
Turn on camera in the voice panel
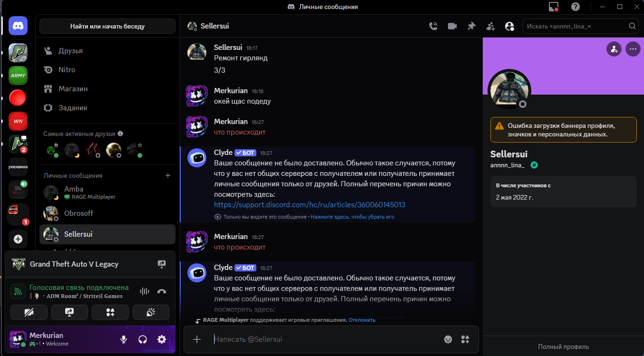pos(29,312)
